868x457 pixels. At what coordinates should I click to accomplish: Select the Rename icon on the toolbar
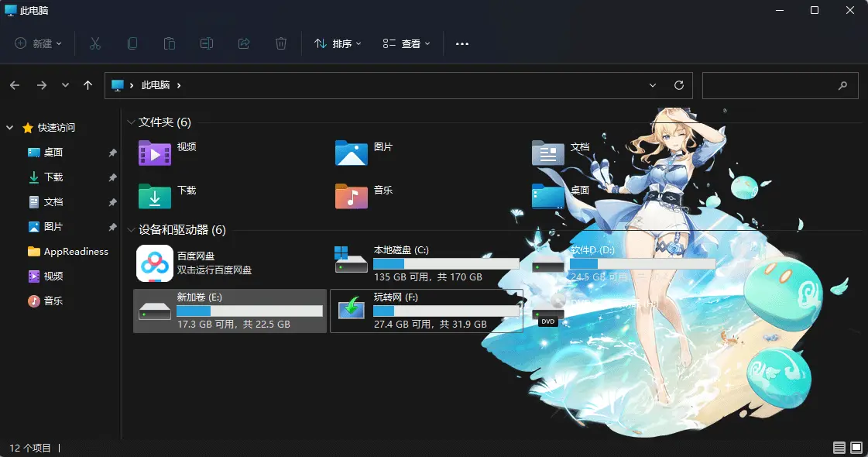pos(207,43)
